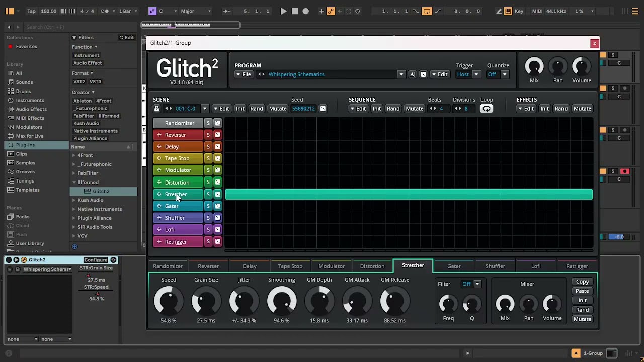The image size is (644, 362).
Task: Click SEQUENCE Rand button
Action: [x=393, y=109]
